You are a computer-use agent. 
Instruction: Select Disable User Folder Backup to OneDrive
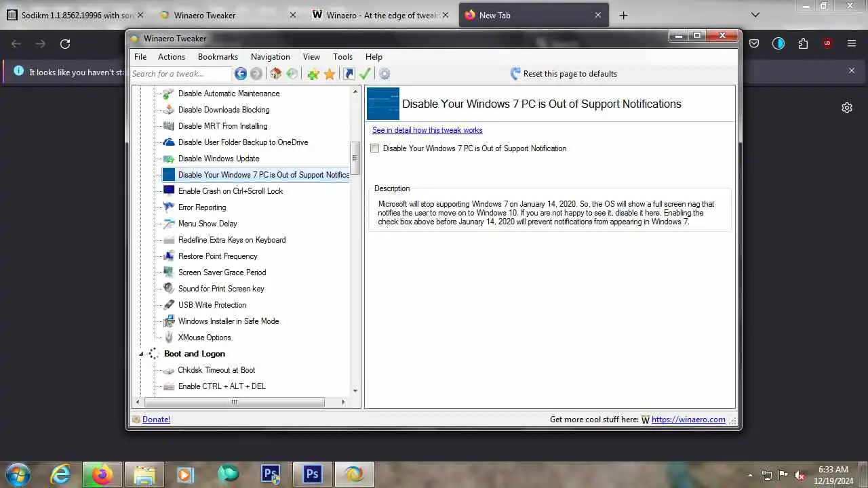coord(243,142)
